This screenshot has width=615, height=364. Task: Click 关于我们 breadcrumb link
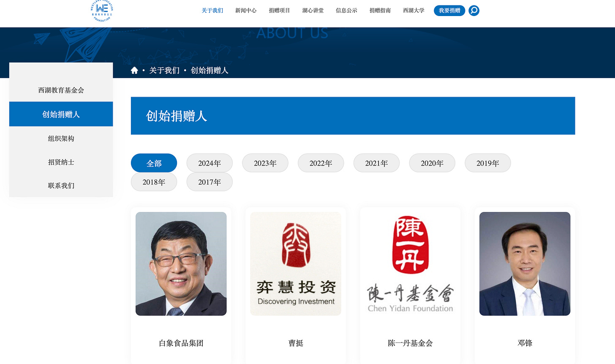click(164, 71)
